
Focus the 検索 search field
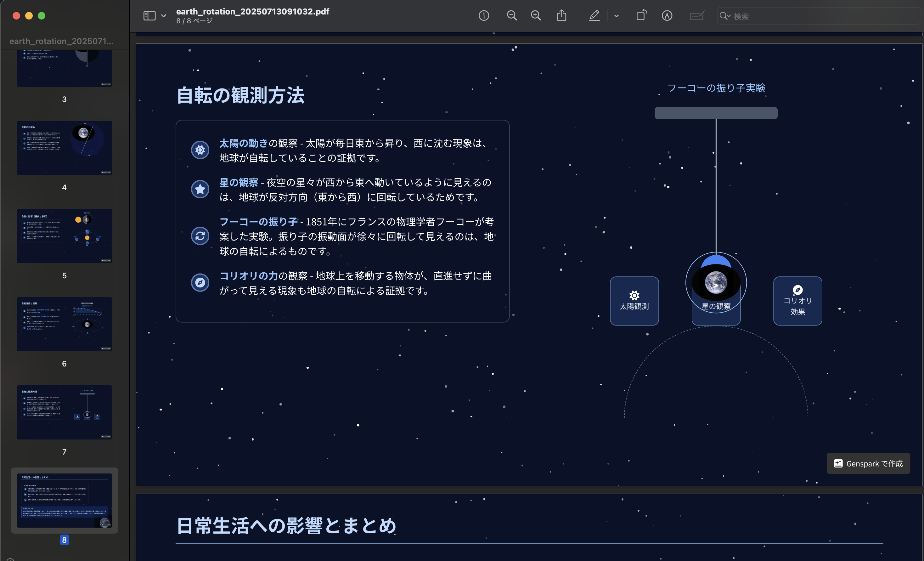point(820,16)
